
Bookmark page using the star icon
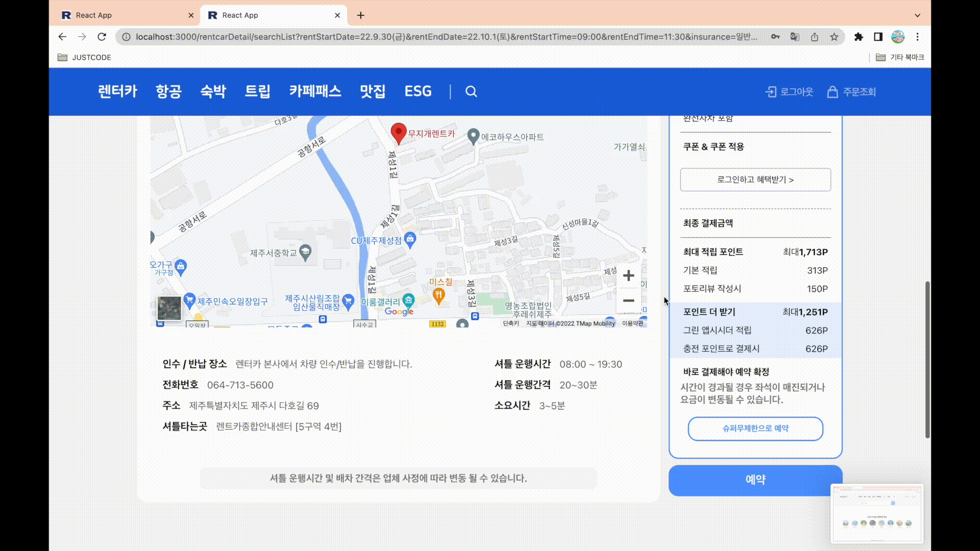[x=834, y=37]
